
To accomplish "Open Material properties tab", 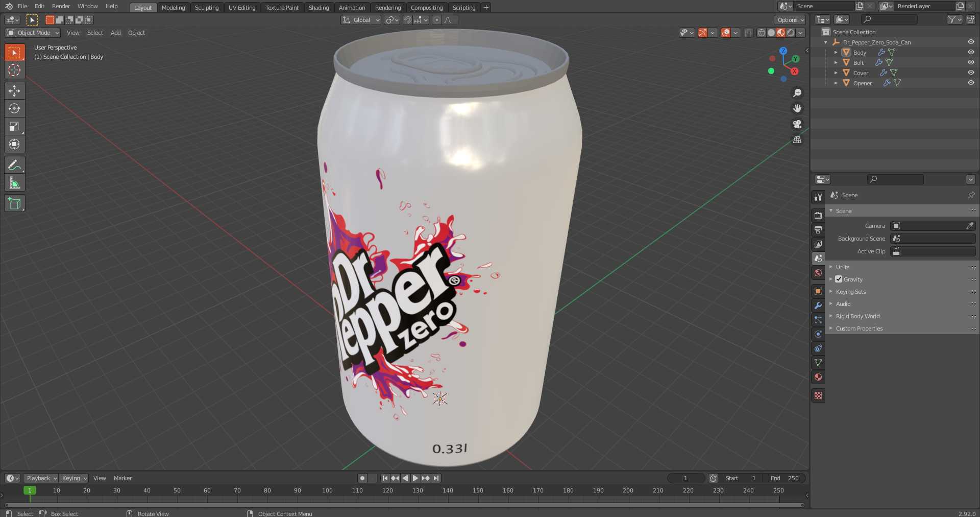I will pyautogui.click(x=818, y=377).
